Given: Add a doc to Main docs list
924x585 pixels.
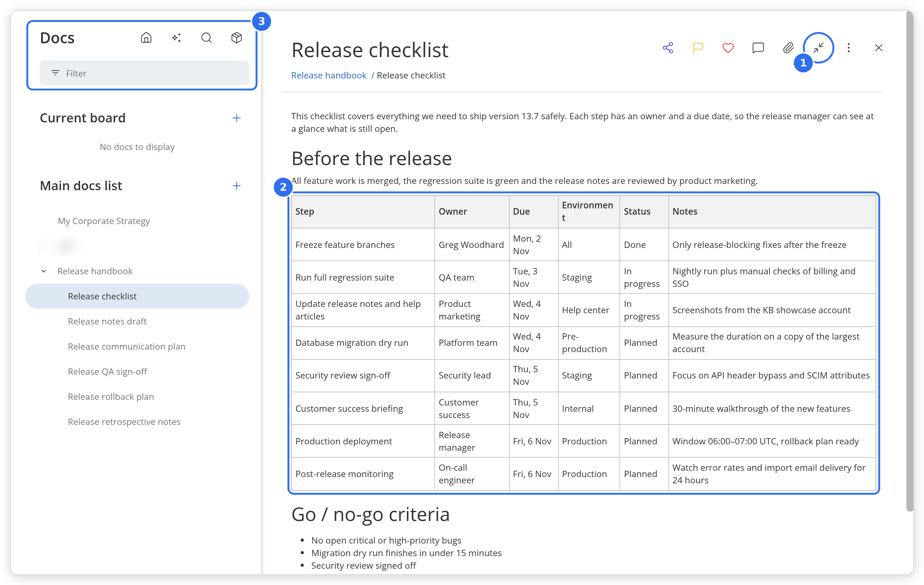Looking at the screenshot, I should (237, 186).
